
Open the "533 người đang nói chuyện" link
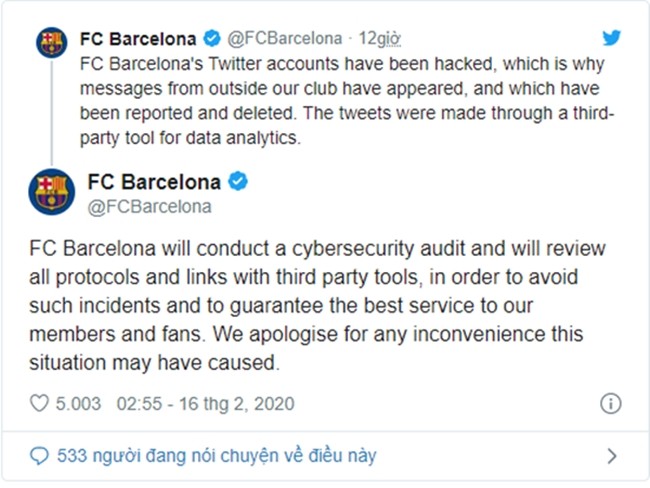pyautogui.click(x=216, y=456)
